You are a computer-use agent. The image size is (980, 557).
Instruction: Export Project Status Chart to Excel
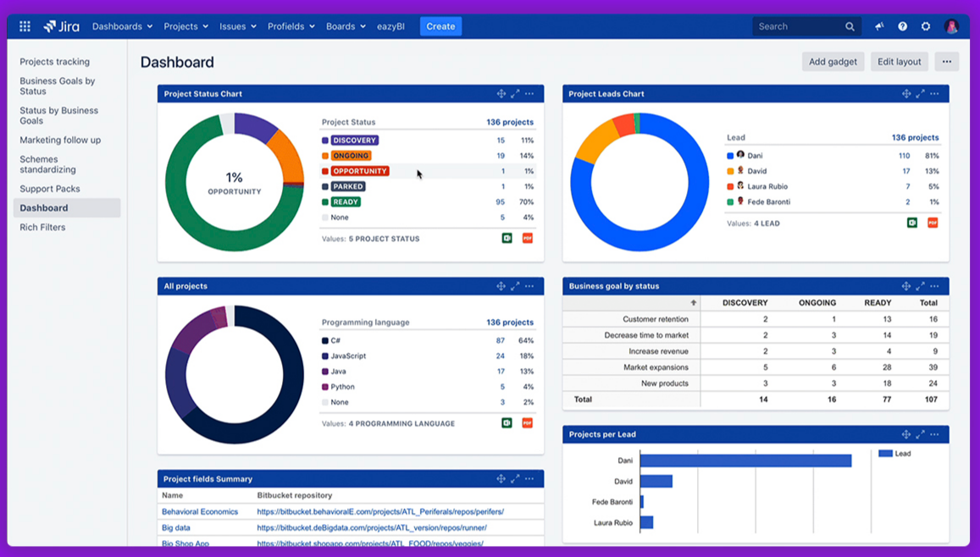click(x=507, y=239)
